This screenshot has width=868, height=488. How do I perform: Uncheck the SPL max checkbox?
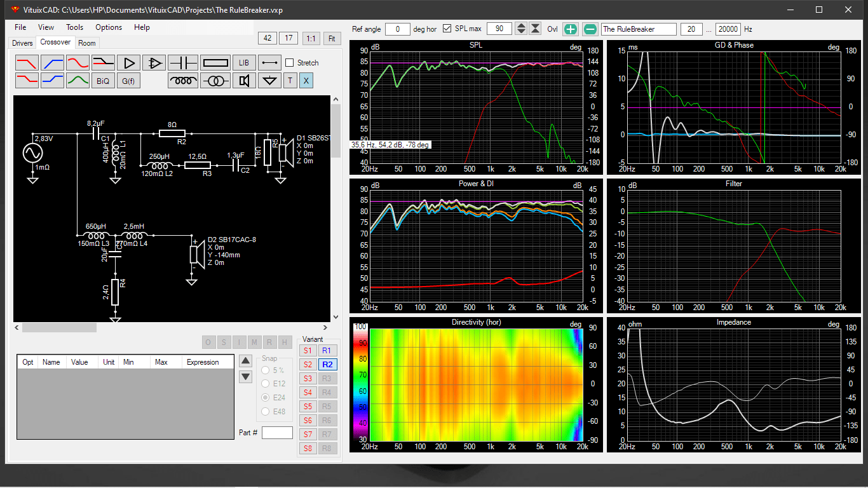coord(447,29)
